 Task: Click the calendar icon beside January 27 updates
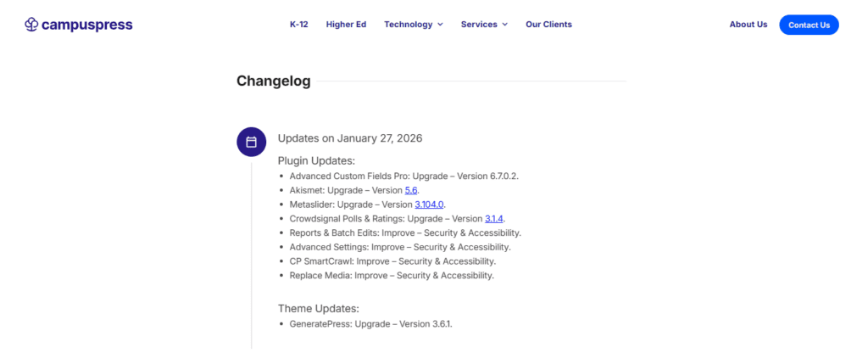(251, 142)
